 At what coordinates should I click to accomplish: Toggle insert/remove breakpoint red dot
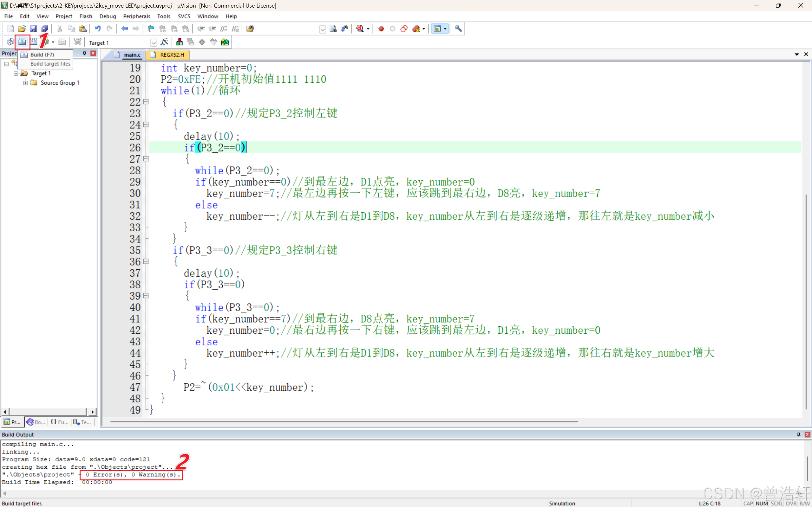tap(381, 29)
